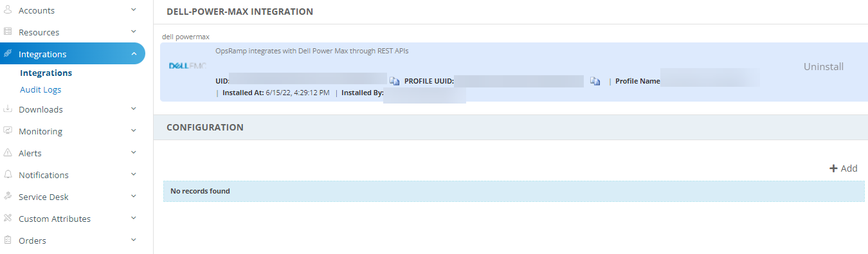Click the Alerts warning triangle icon

click(8, 153)
